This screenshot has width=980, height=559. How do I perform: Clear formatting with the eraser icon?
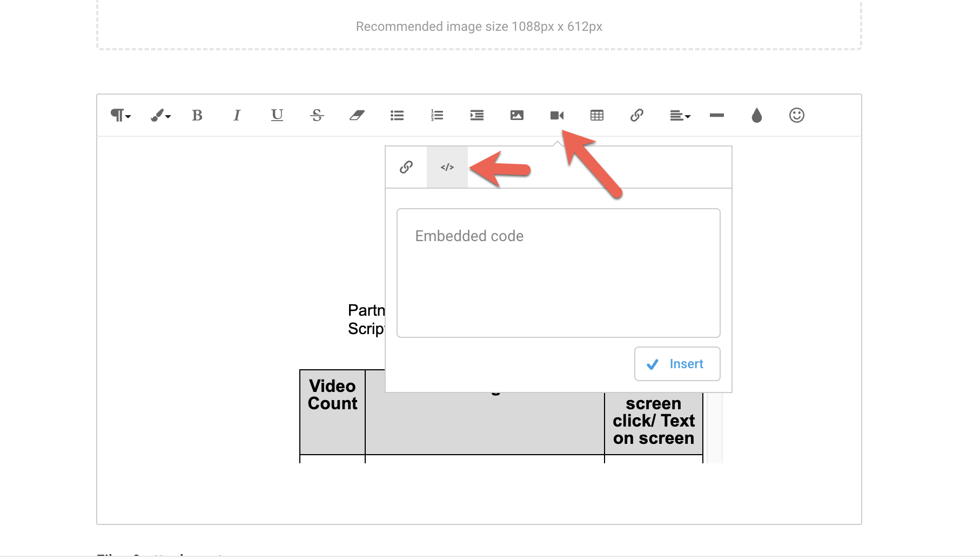357,115
